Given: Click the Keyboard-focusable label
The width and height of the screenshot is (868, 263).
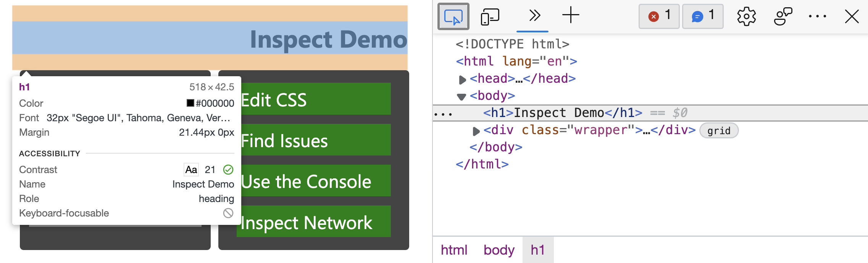Looking at the screenshot, I should click(64, 213).
